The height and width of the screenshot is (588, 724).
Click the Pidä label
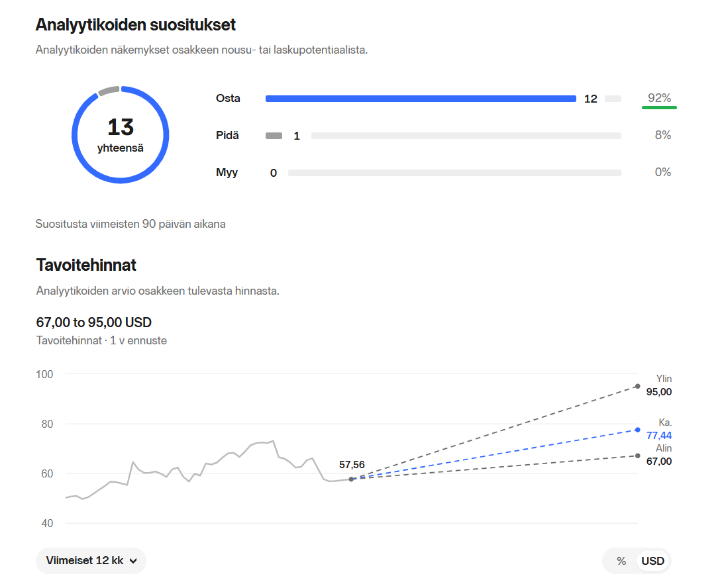227,135
